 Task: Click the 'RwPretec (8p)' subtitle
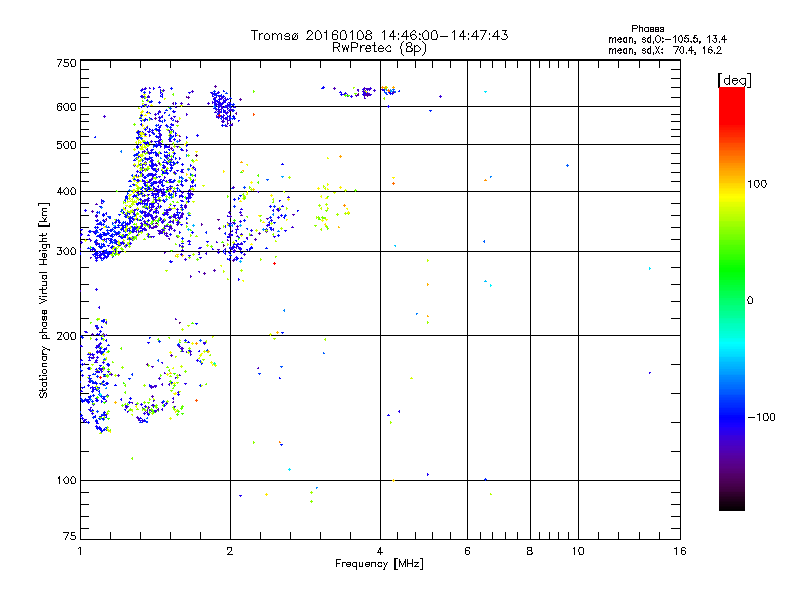379,48
